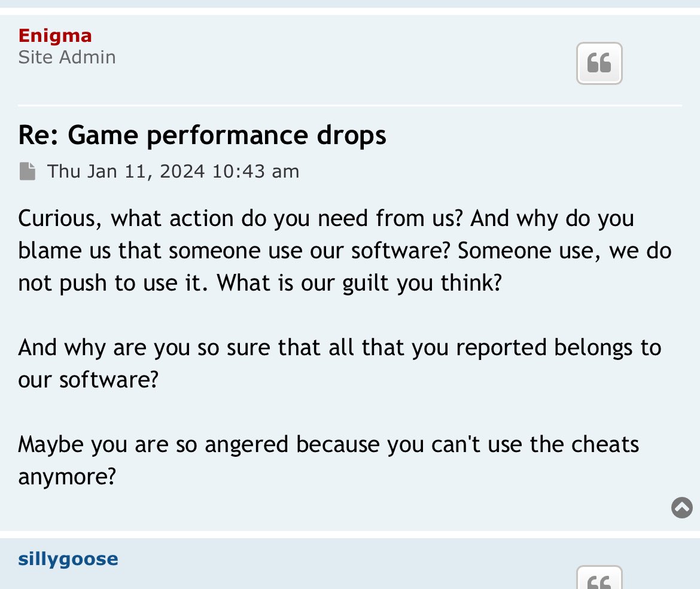The image size is (700, 589).
Task: Click the white separator above sillygoose's post
Action: (x=350, y=534)
